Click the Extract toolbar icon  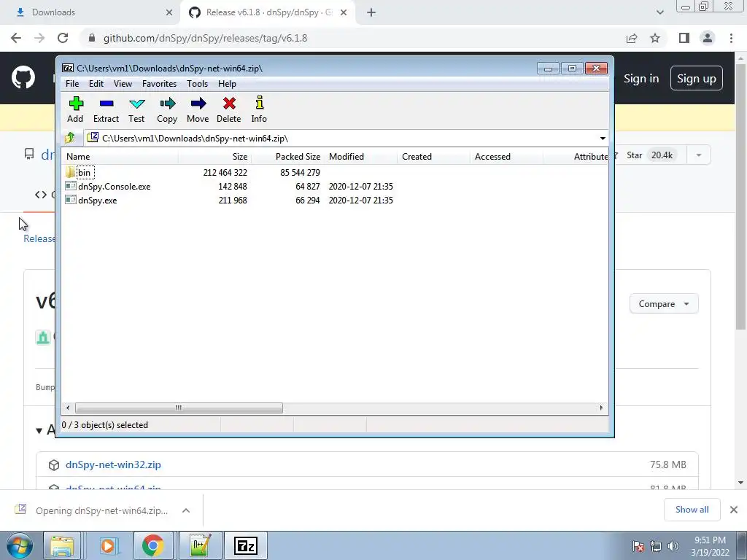pos(106,109)
